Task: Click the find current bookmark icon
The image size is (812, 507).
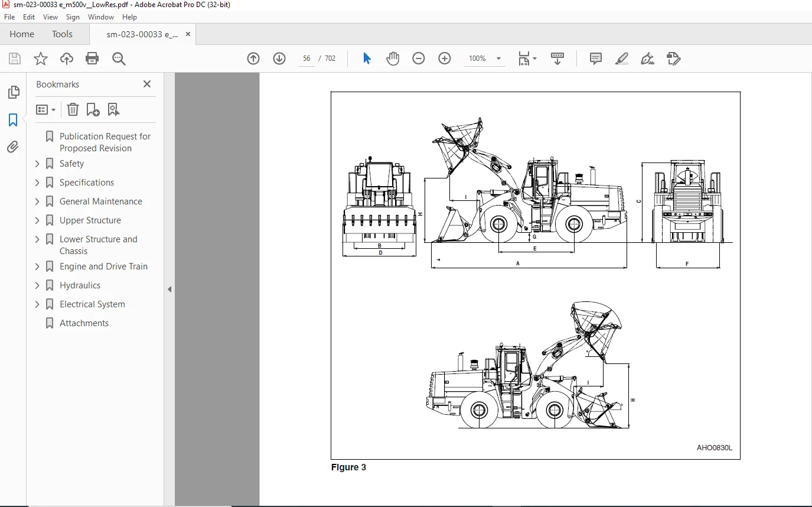Action: (x=113, y=109)
